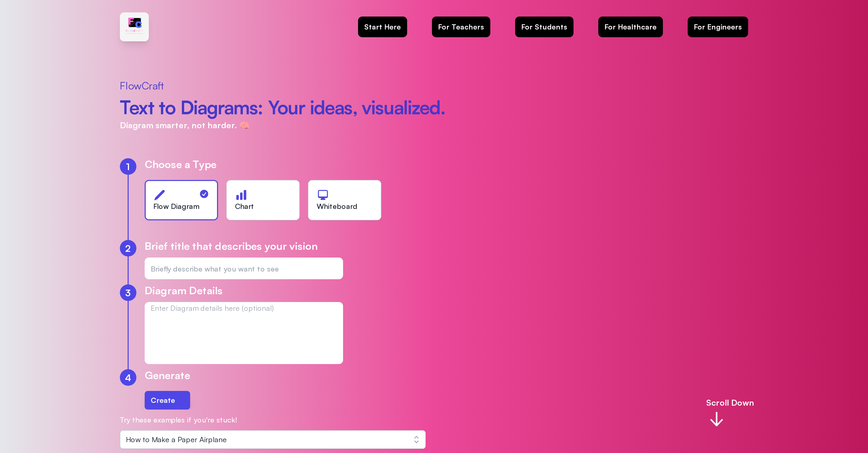Click the dropdown chevron on the example selector

click(416, 439)
